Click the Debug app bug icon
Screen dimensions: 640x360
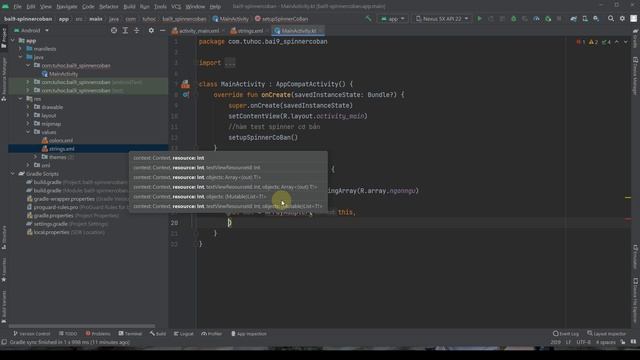513,19
